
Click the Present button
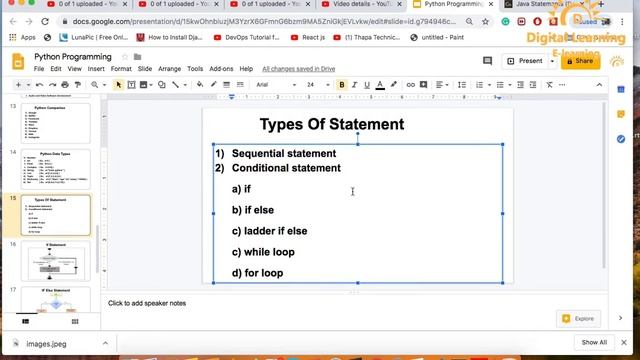tap(525, 61)
